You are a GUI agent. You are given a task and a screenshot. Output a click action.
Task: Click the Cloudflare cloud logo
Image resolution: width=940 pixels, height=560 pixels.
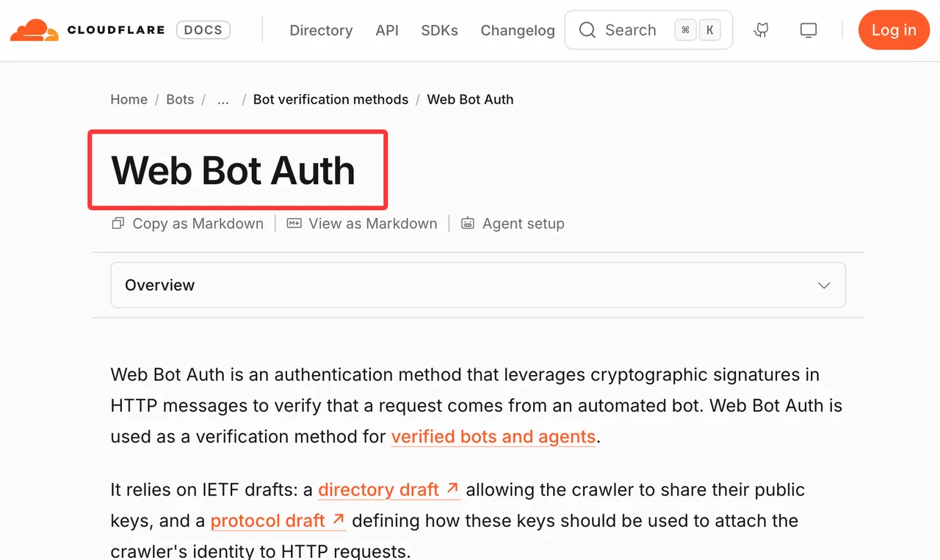click(34, 30)
